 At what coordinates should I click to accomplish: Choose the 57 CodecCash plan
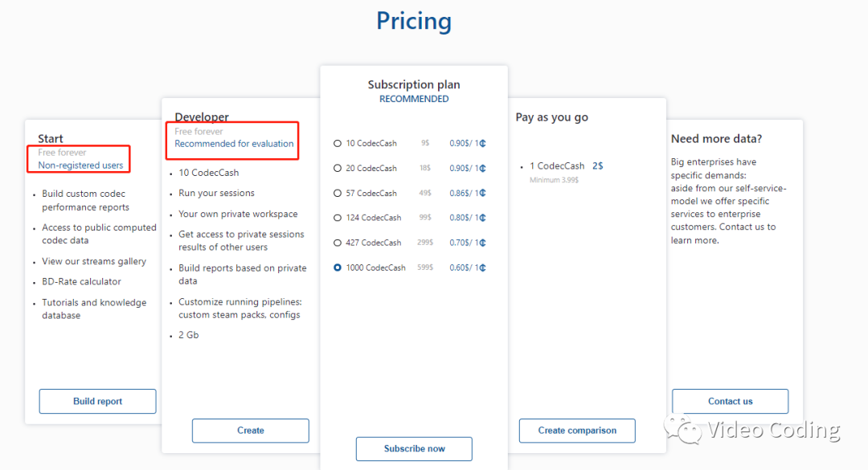tap(338, 194)
